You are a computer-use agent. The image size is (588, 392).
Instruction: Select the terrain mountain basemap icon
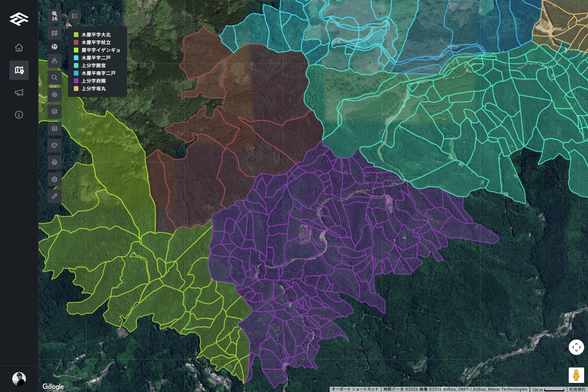pyautogui.click(x=54, y=61)
